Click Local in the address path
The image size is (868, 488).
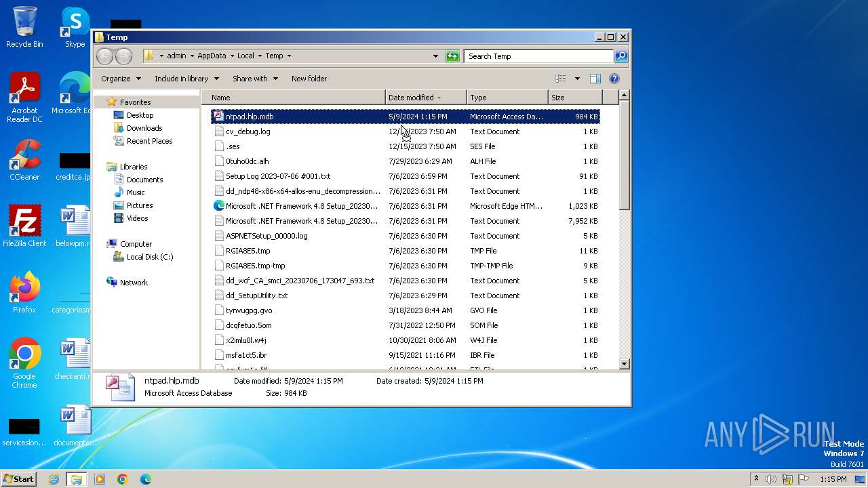point(245,56)
